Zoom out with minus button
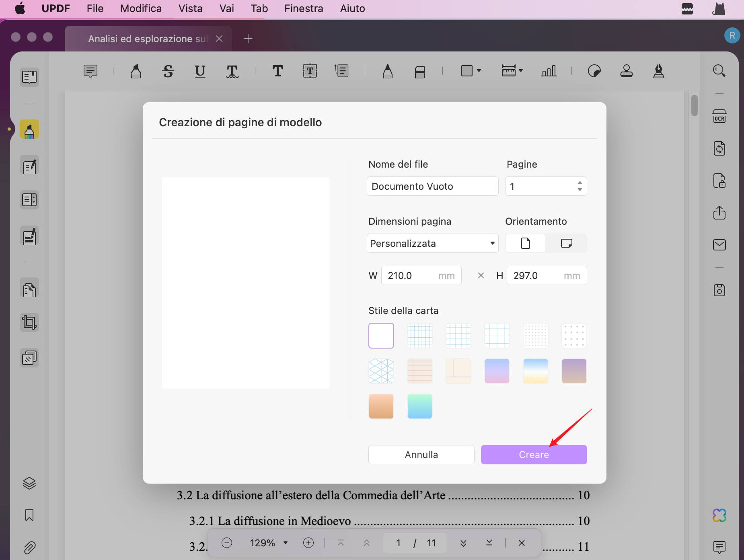The width and height of the screenshot is (744, 560). [227, 543]
